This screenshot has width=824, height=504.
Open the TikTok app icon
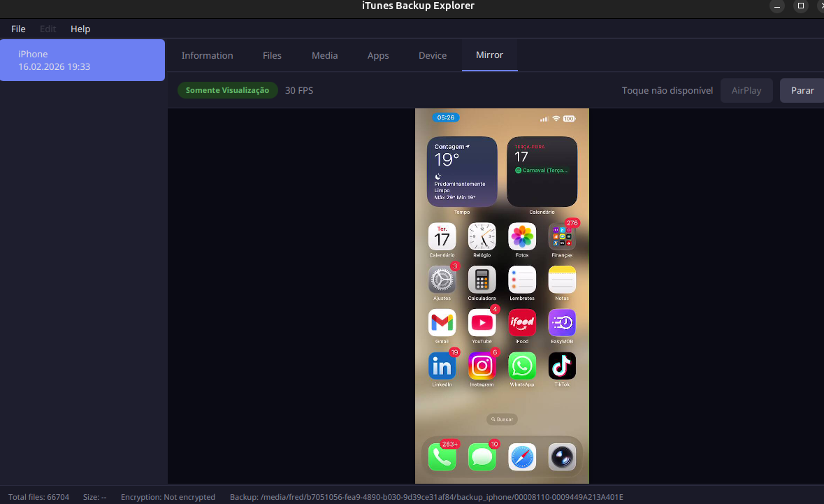click(x=562, y=366)
